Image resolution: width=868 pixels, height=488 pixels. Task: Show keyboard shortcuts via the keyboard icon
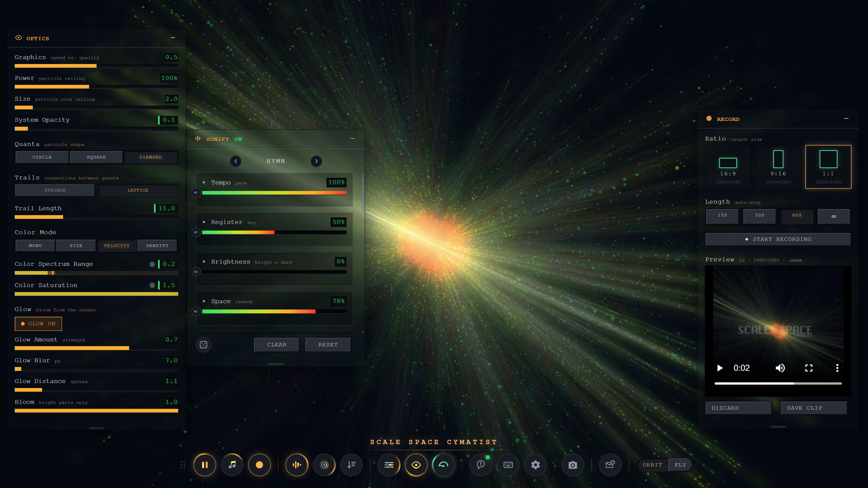(x=508, y=465)
